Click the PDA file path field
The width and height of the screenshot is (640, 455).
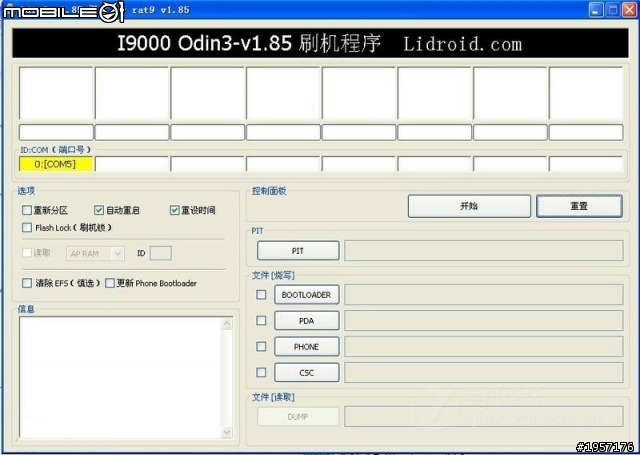pyautogui.click(x=484, y=321)
